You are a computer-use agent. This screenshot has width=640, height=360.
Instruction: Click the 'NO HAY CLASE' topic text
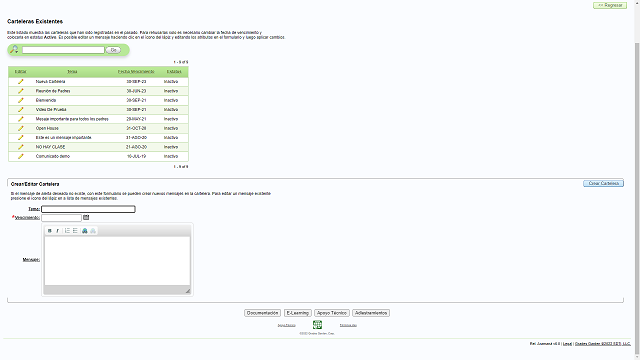[50, 147]
